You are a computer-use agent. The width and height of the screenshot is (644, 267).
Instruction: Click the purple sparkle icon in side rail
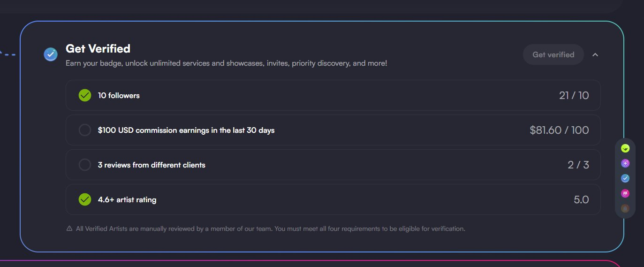pos(625,163)
